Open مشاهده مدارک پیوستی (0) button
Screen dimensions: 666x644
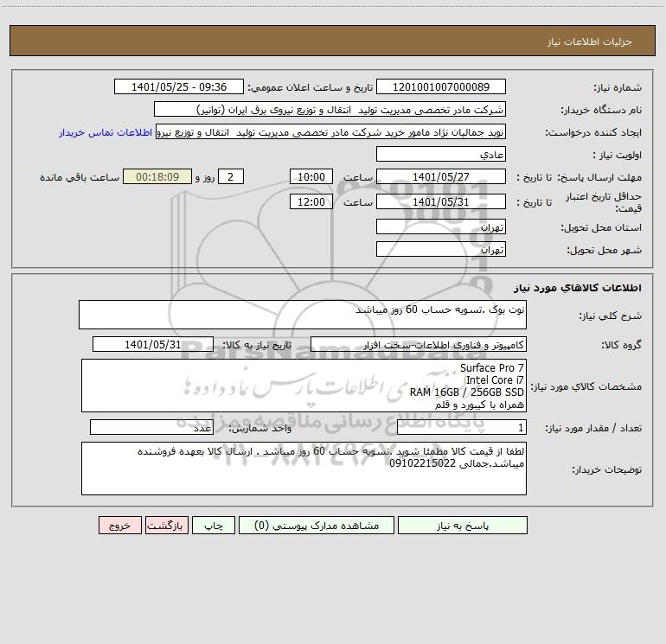317,525
